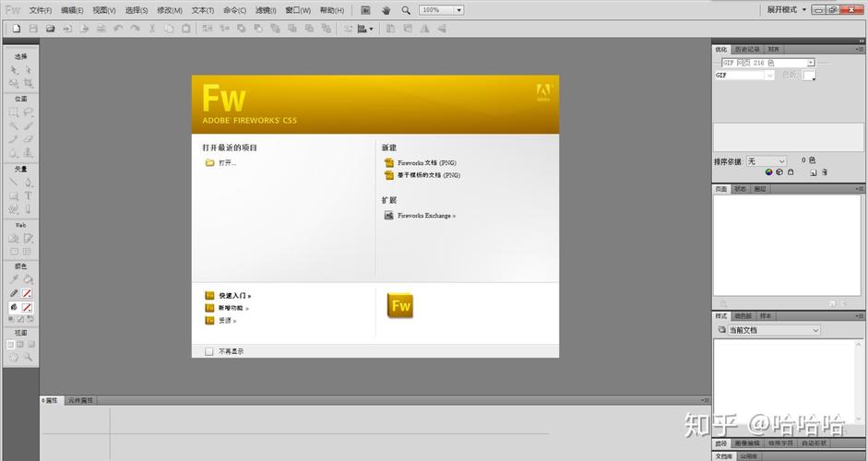This screenshot has height=461, width=868.
Task: Open the 展开模式 workspace dropdown
Action: pyautogui.click(x=787, y=10)
